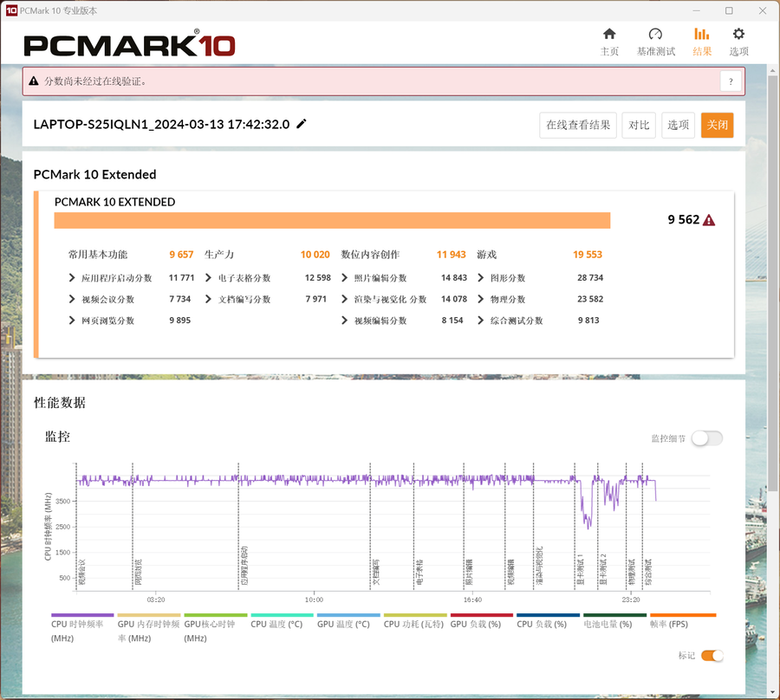The height and width of the screenshot is (700, 780).
Task: Click the 主页 tab label
Action: tap(609, 51)
